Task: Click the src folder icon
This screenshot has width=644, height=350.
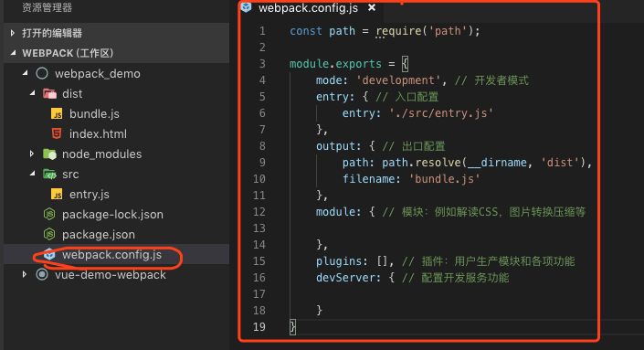Action: click(x=49, y=175)
